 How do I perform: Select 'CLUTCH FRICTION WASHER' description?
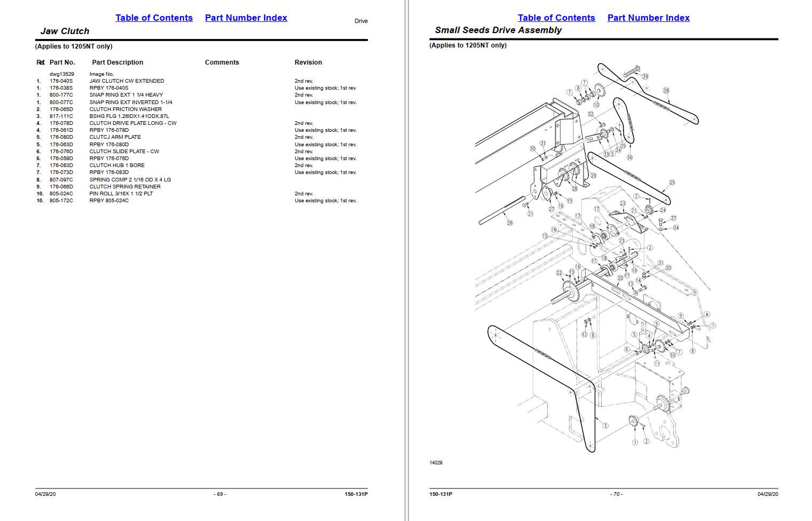[125, 109]
